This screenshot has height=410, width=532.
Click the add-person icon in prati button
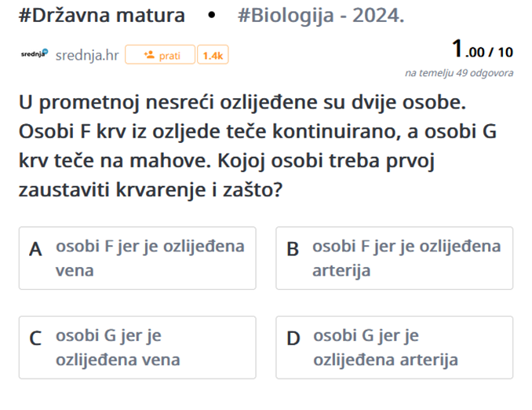click(149, 55)
